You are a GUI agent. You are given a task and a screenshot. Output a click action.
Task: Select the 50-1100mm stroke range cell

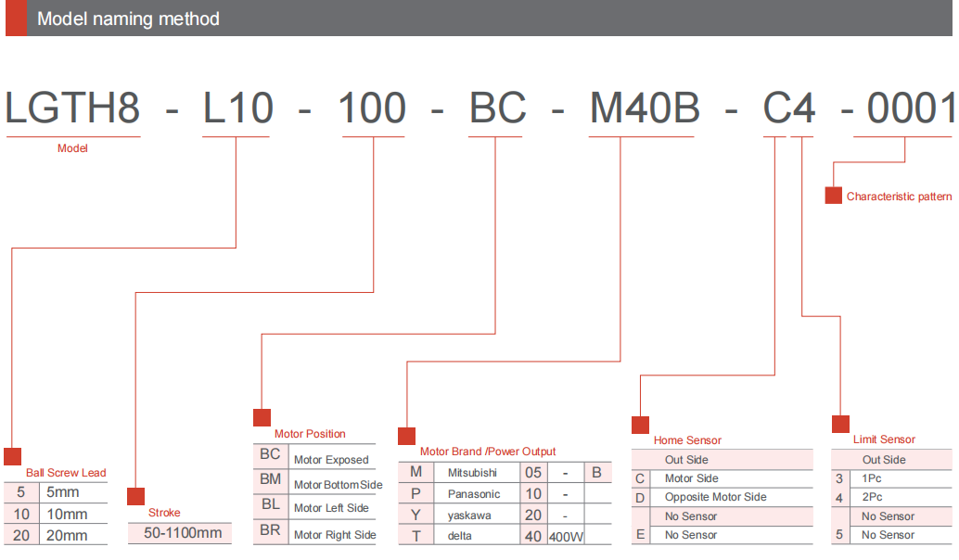tap(183, 533)
